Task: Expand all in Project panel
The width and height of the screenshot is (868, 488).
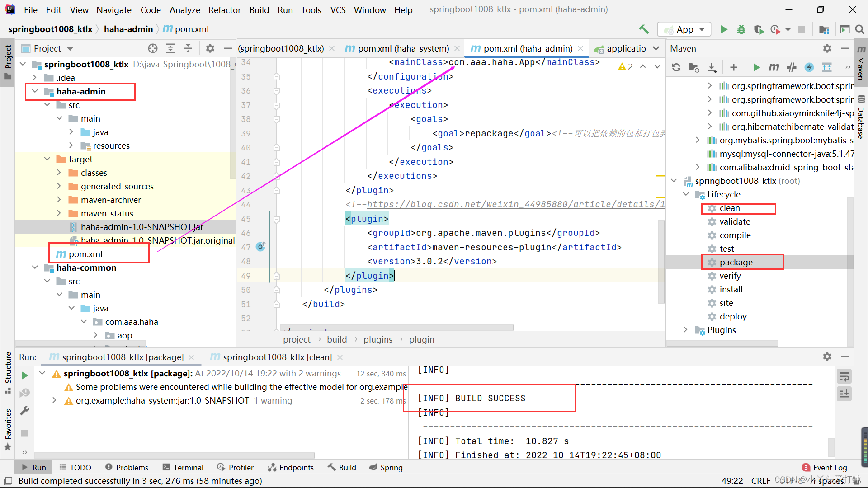Action: point(170,48)
